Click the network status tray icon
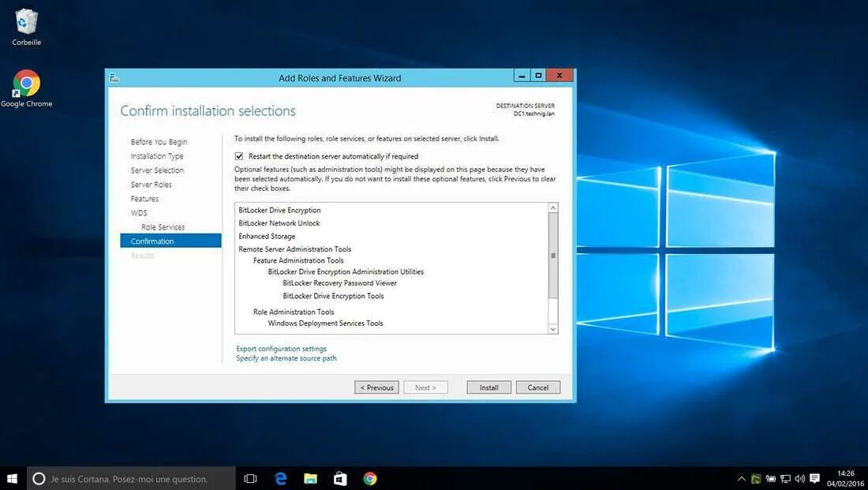This screenshot has height=490, width=868. pos(786,478)
